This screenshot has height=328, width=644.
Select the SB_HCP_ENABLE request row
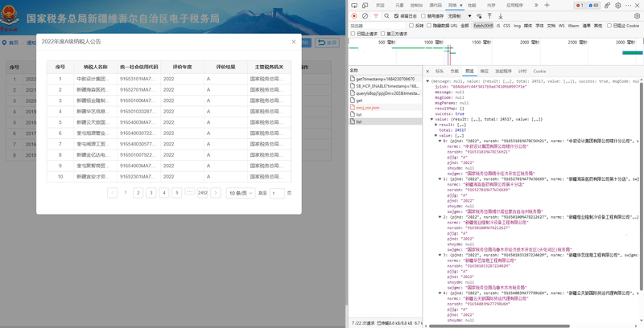(386, 86)
